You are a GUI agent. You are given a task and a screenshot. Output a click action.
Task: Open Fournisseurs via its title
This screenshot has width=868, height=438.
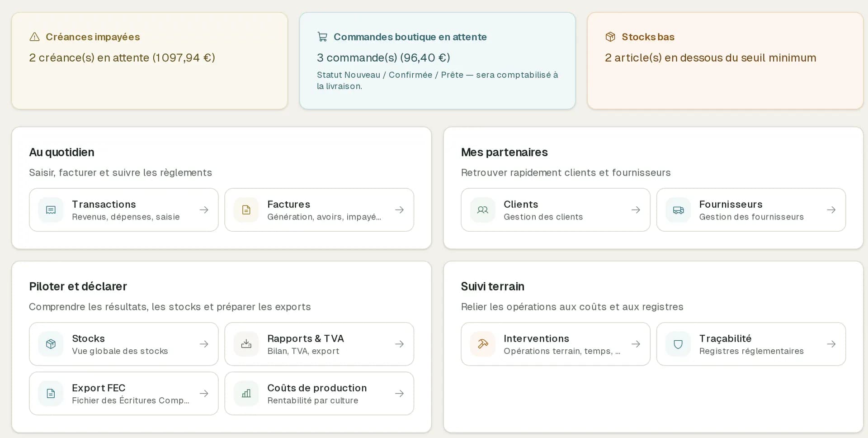[x=731, y=205]
